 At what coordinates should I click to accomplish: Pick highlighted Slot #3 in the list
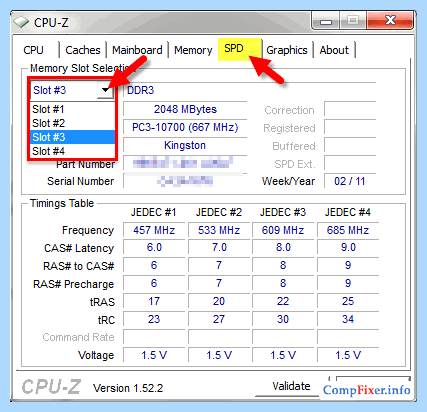(x=73, y=137)
